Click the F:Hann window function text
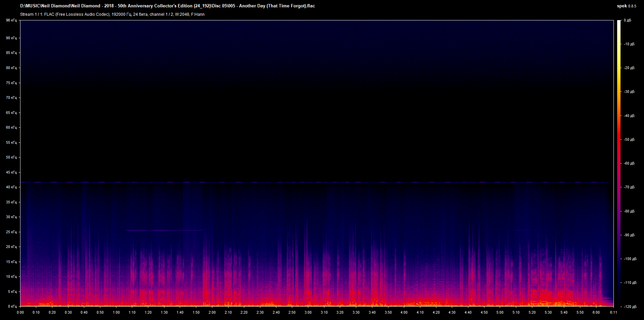 pyautogui.click(x=198, y=14)
